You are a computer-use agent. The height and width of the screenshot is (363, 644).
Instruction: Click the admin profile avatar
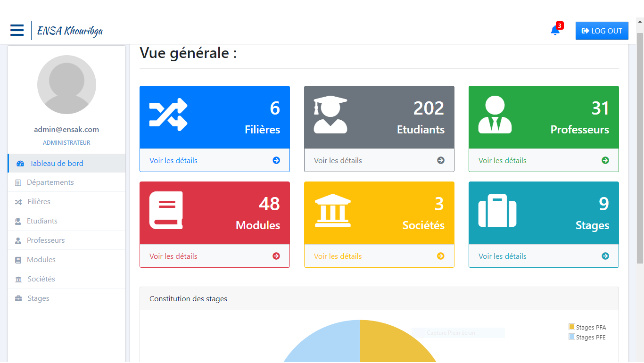66,85
